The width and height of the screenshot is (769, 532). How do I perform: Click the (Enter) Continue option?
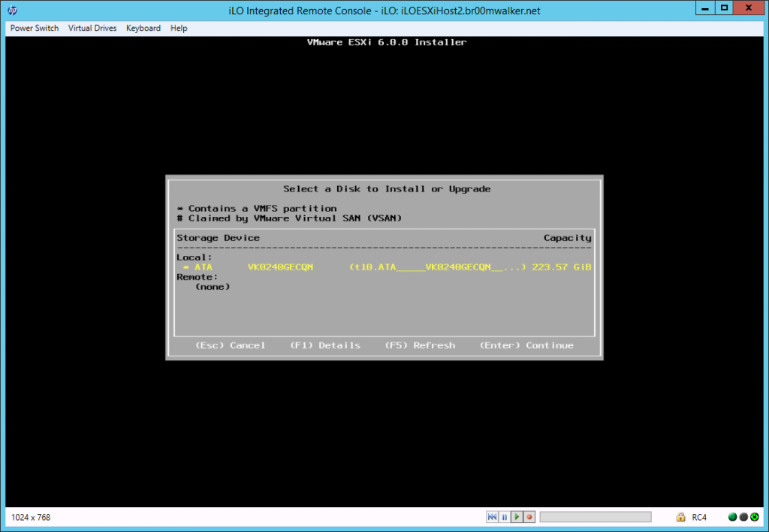[x=526, y=345]
